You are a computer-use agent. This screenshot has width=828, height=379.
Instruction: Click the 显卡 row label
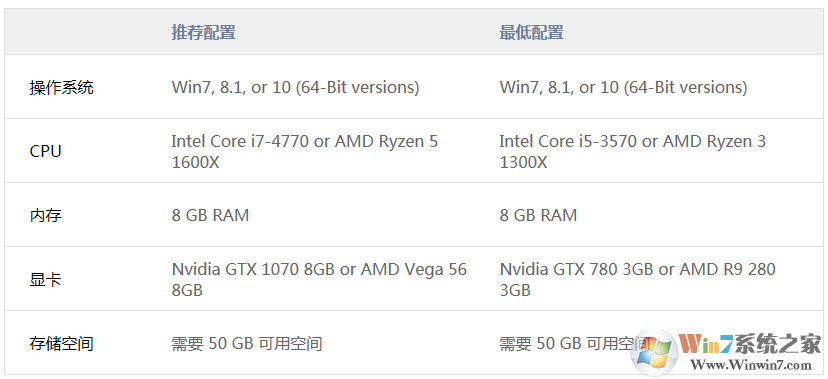[45, 279]
